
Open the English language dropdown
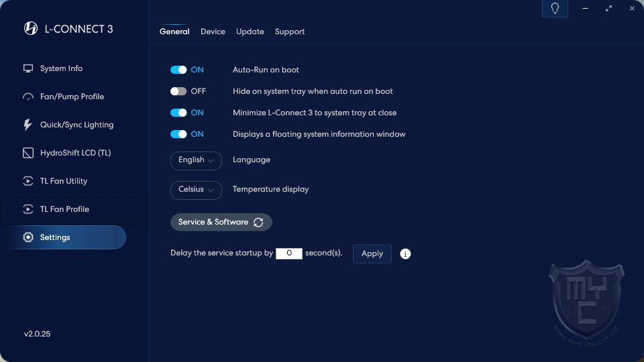click(x=196, y=160)
